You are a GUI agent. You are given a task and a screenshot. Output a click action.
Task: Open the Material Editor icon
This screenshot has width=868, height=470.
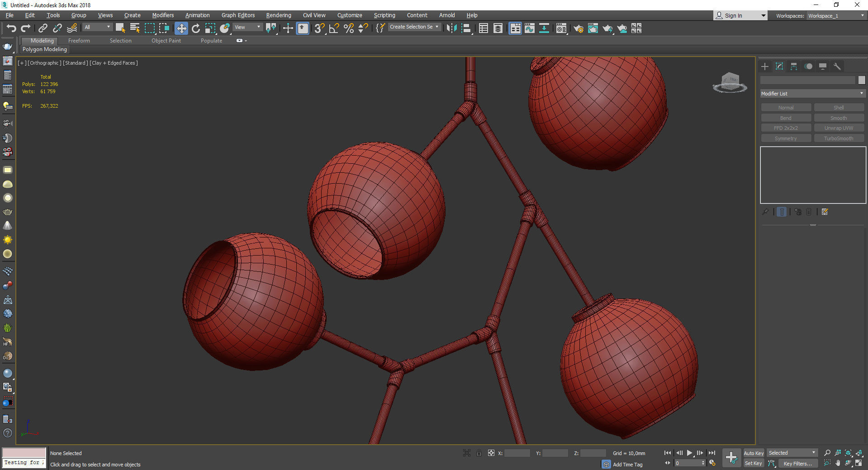(x=561, y=28)
